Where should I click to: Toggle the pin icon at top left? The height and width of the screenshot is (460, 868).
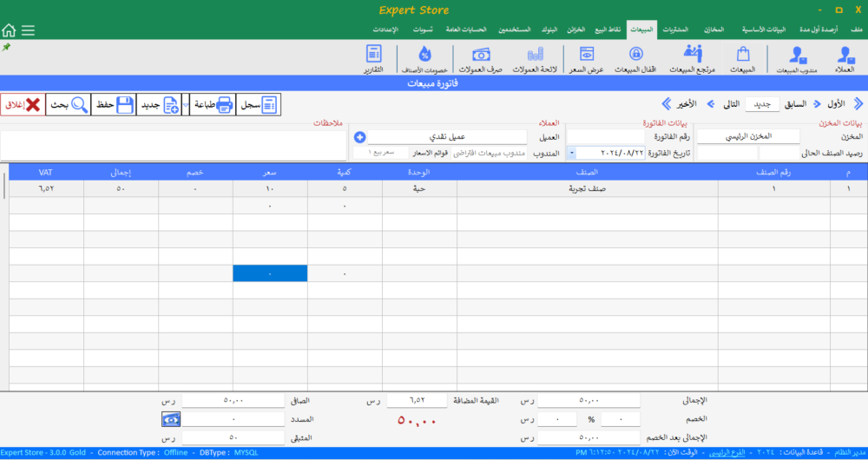click(x=7, y=47)
